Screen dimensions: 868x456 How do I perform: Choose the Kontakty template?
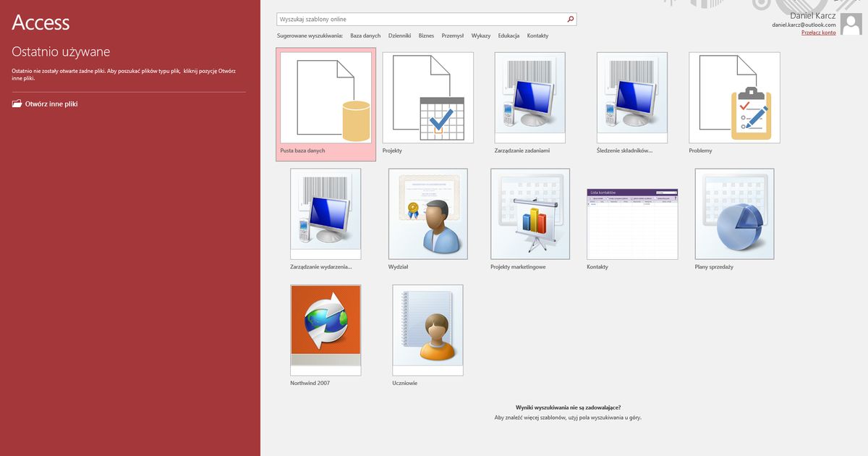coord(632,214)
